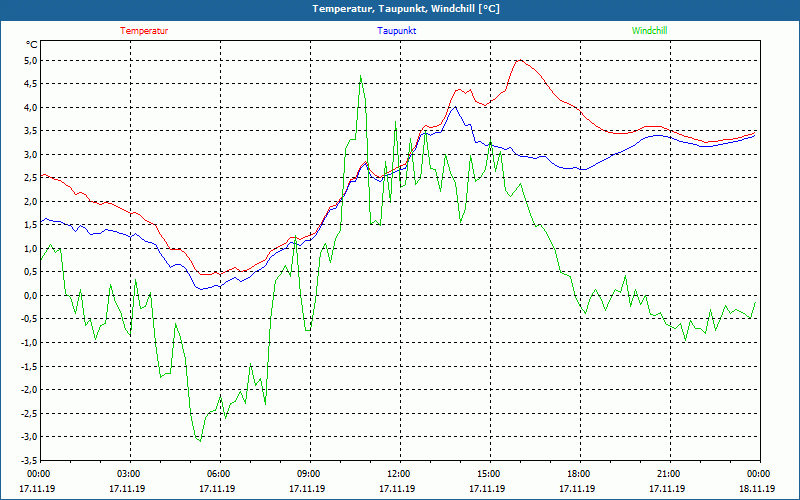Screen dimensions: 800x500
Task: Click the '-0,5' y-axis value
Action: tap(30, 319)
